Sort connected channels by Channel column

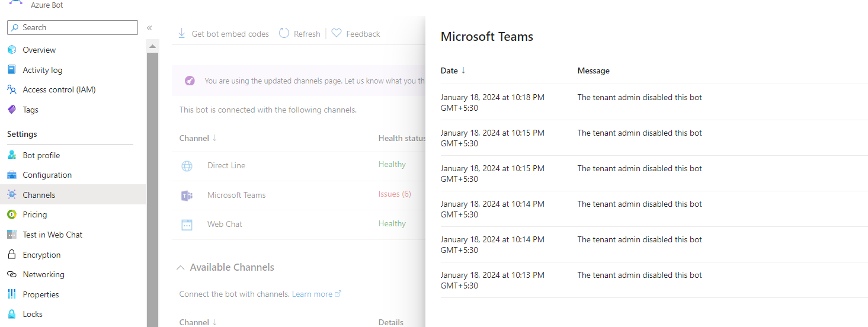pos(198,138)
